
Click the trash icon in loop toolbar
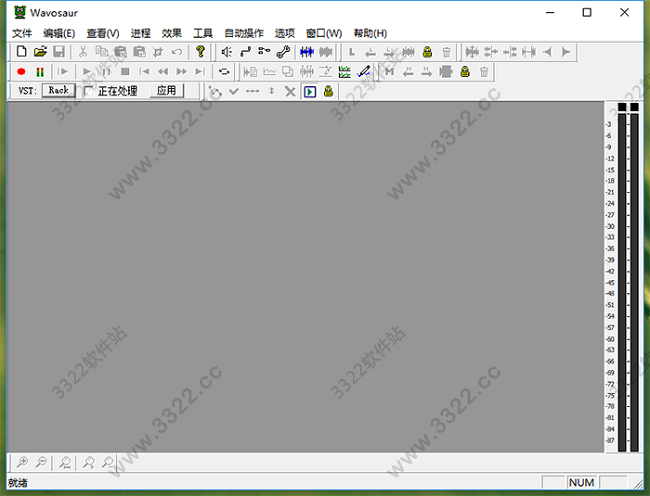point(446,52)
